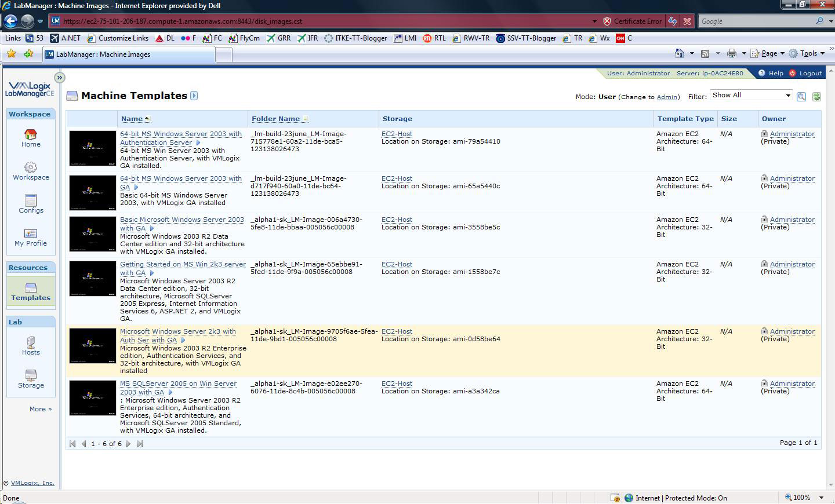Sort the table by Folder Name column

[x=275, y=119]
